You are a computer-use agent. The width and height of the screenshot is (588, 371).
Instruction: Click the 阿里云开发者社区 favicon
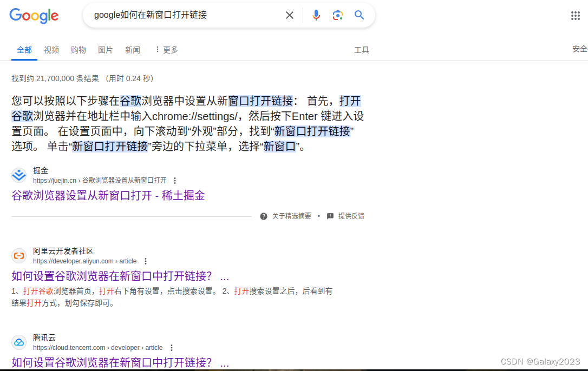pyautogui.click(x=19, y=256)
